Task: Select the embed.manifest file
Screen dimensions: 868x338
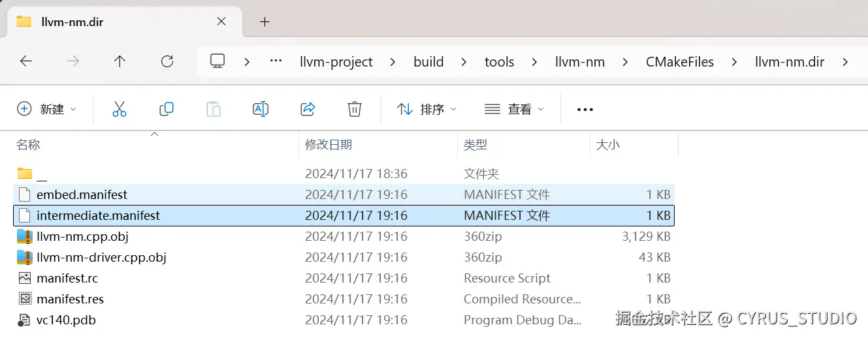Action: tap(82, 194)
